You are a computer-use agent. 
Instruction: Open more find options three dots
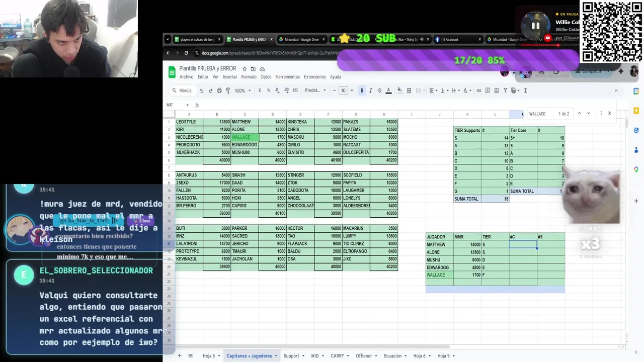point(601,114)
